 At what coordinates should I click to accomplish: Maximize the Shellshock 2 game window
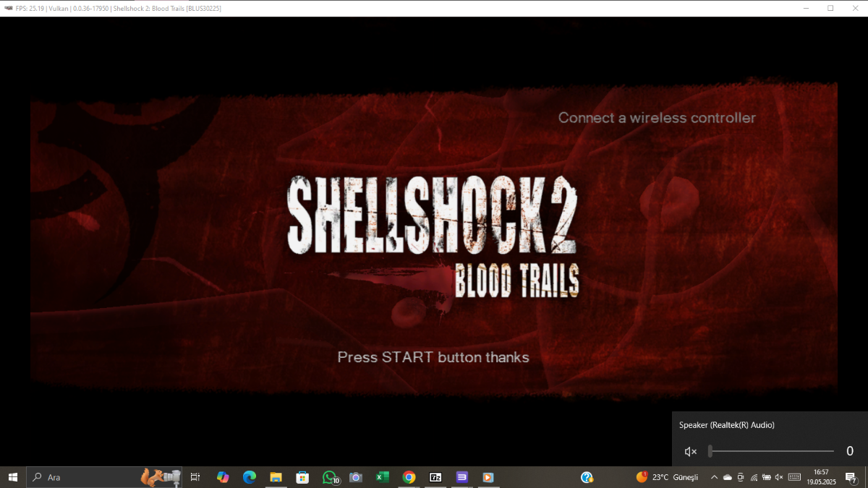(x=830, y=8)
